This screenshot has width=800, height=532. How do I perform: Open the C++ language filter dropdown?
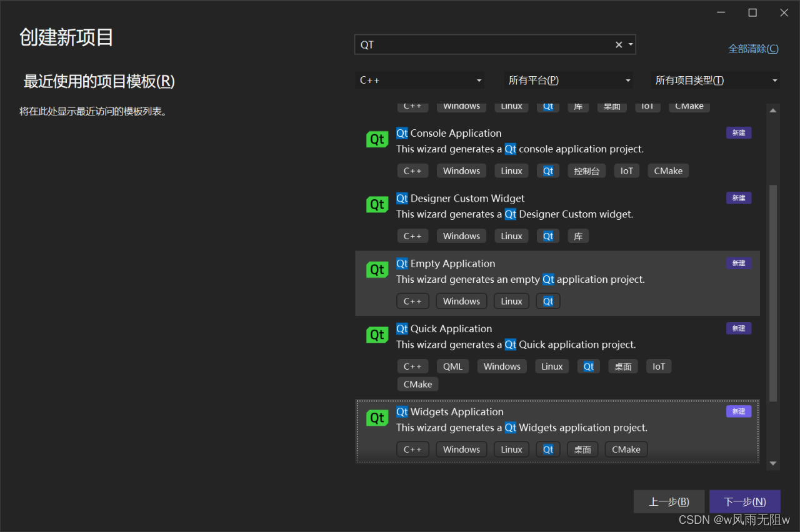click(419, 81)
